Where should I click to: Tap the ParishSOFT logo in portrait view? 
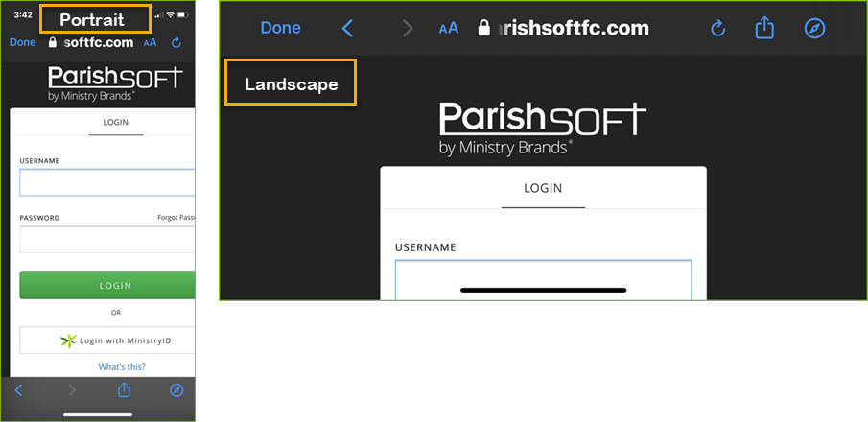click(x=115, y=83)
